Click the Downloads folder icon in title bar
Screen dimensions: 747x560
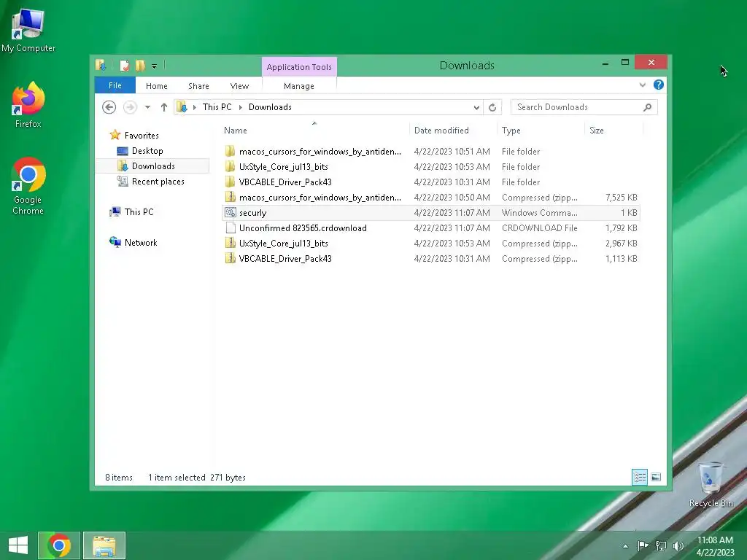pos(101,65)
